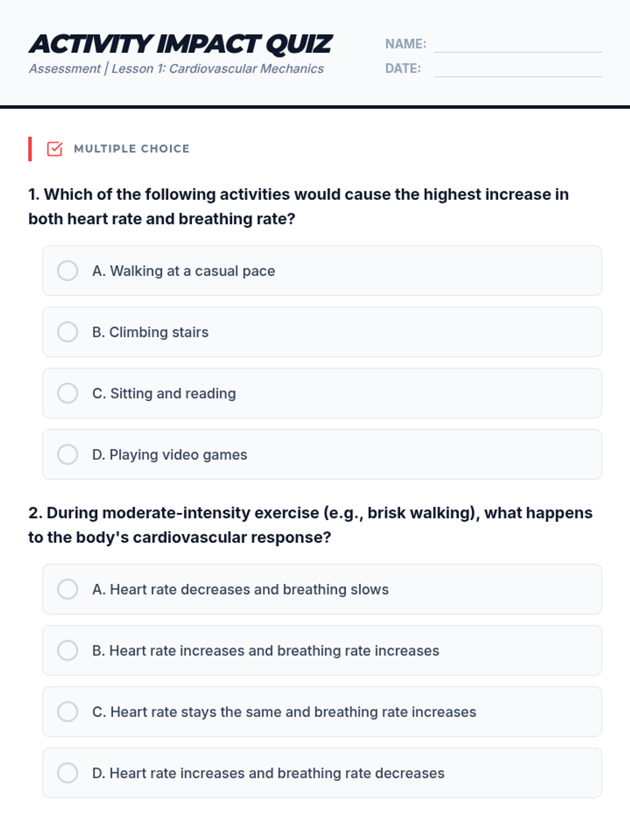Viewport: 630px width, 840px height.
Task: Click the Activity Impact Quiz title
Action: [181, 44]
